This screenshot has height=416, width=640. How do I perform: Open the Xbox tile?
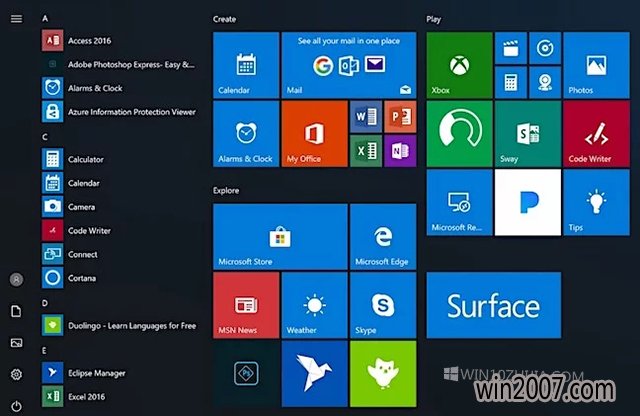click(x=460, y=65)
